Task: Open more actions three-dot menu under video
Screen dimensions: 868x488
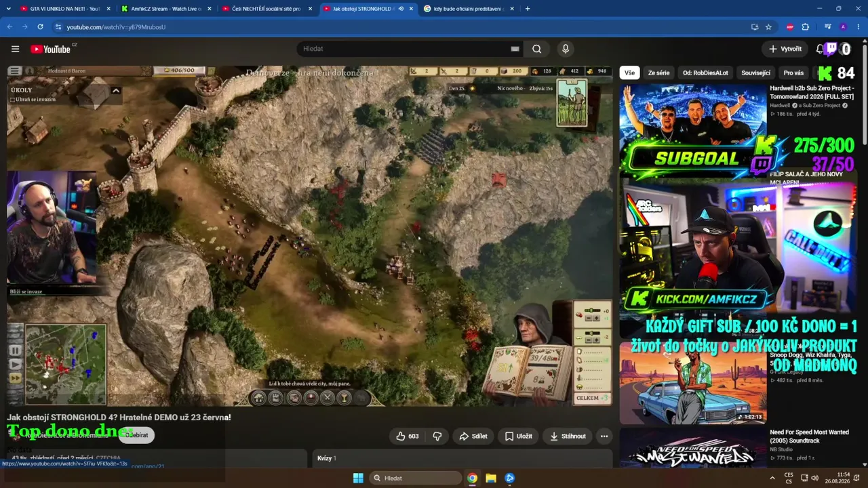Action: 604,436
